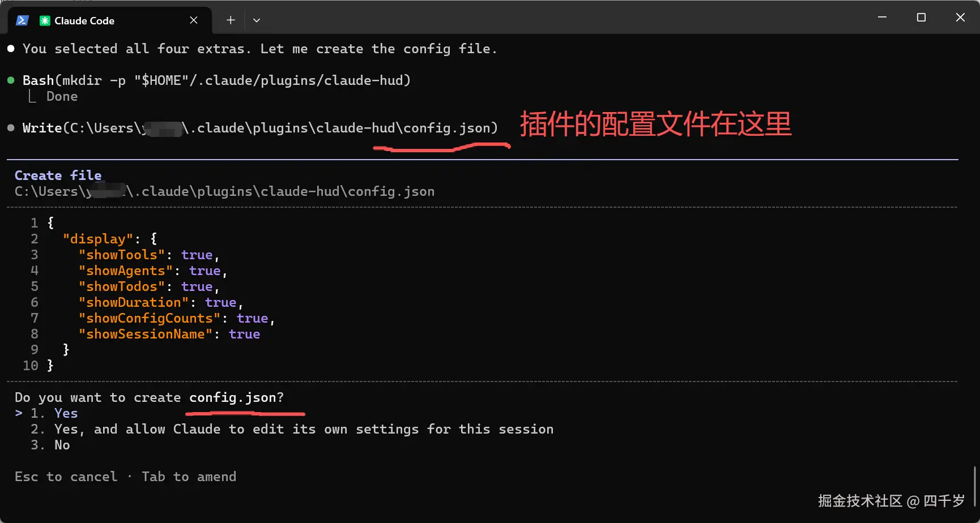Click the 'Do you want to create config.json?' prompt

coord(150,397)
